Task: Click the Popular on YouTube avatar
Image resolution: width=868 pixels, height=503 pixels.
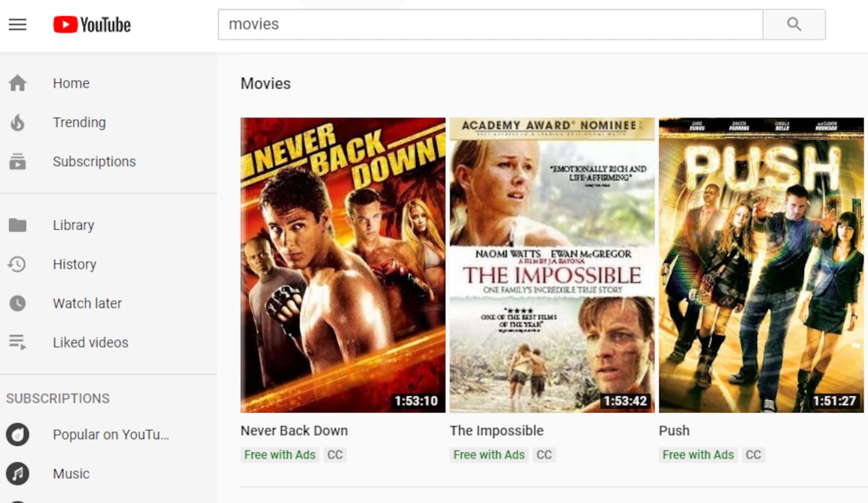Action: (x=17, y=434)
